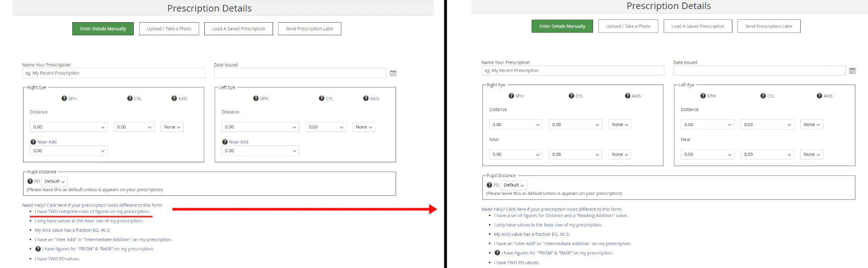Click Left Eye SPH help icon, left form

tap(256, 99)
